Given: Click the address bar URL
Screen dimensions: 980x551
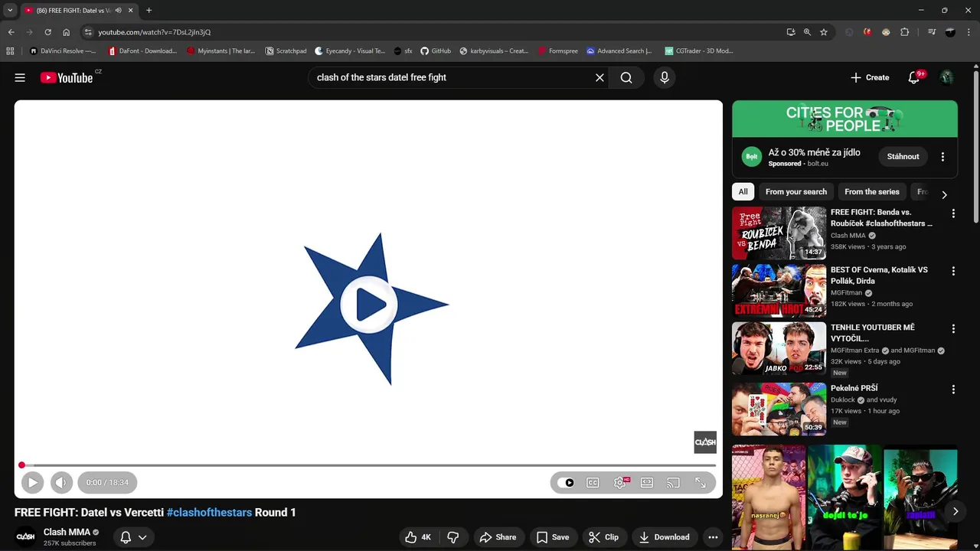Looking at the screenshot, I should click(x=155, y=32).
